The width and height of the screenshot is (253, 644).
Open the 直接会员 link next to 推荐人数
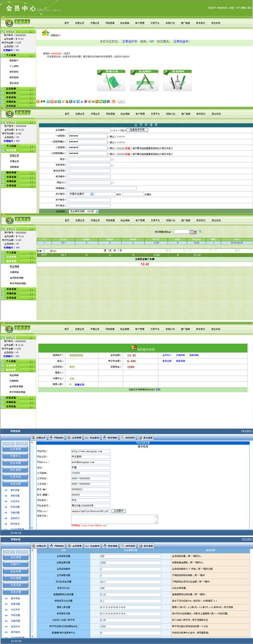(79, 384)
